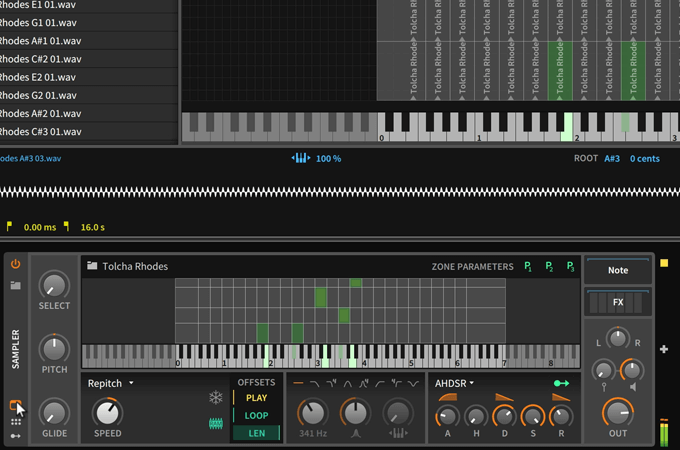Click the Attack (A) envelope knob

click(x=448, y=417)
